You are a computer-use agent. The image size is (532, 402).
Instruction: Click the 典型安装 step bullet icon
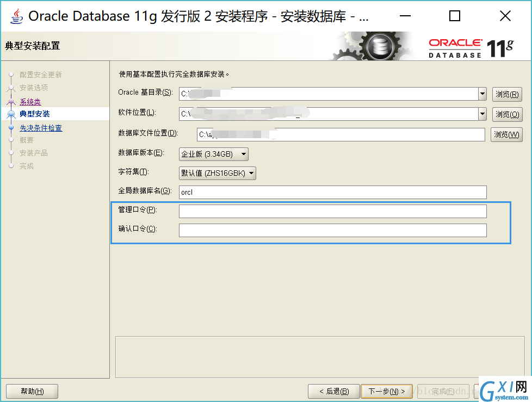point(11,114)
